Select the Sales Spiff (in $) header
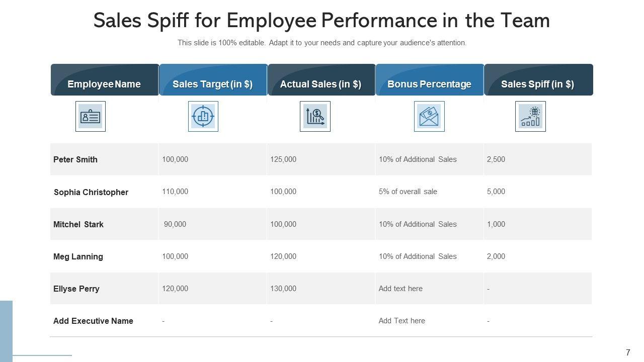Image resolution: width=644 pixels, height=362 pixels. 538,84
